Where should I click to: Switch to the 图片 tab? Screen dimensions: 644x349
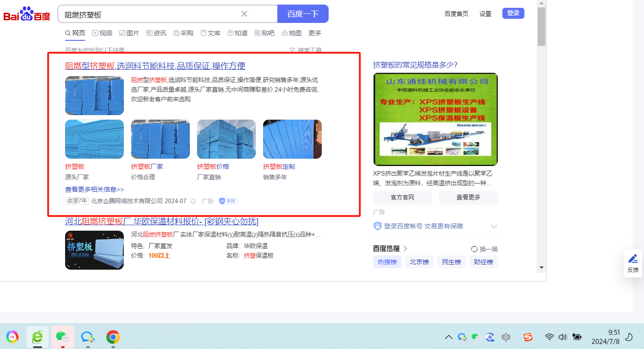(x=129, y=33)
